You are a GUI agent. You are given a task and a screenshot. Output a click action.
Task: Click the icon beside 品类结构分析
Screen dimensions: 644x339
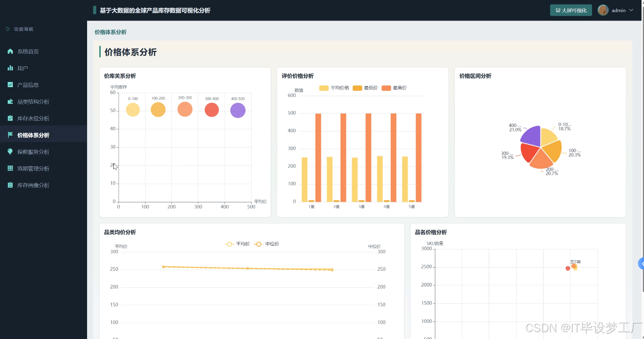click(x=10, y=102)
